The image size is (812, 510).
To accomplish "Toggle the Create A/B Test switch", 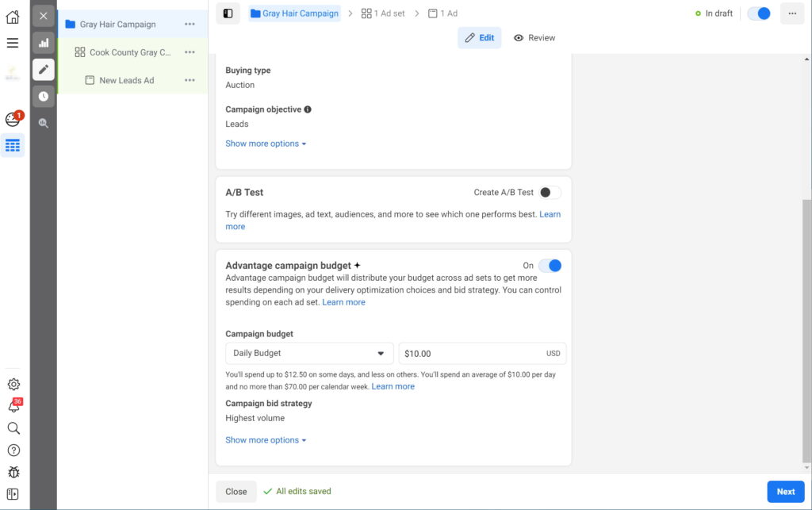I will [x=549, y=193].
